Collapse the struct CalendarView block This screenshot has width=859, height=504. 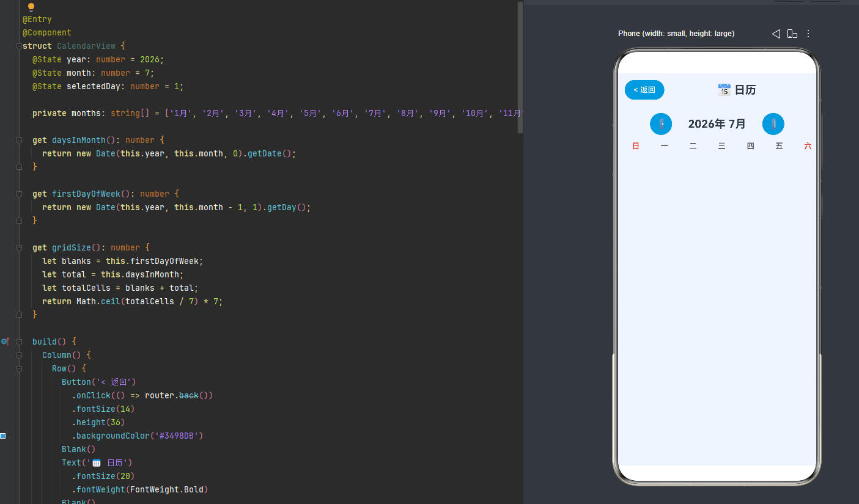(19, 46)
